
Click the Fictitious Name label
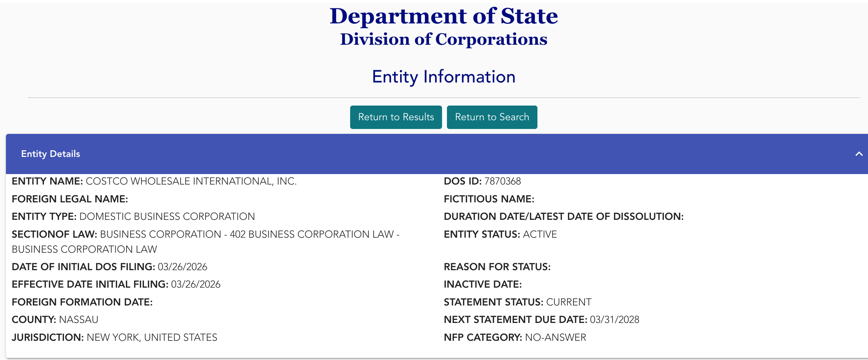[489, 199]
